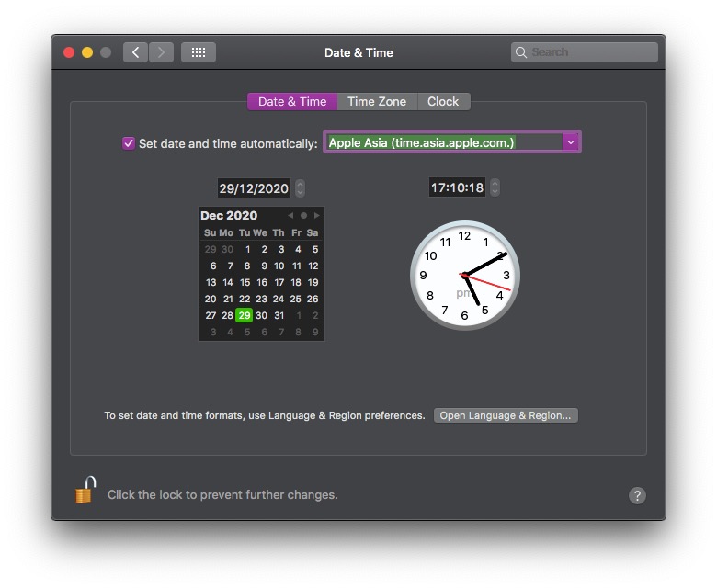Select December 11 in calendar

tap(296, 266)
